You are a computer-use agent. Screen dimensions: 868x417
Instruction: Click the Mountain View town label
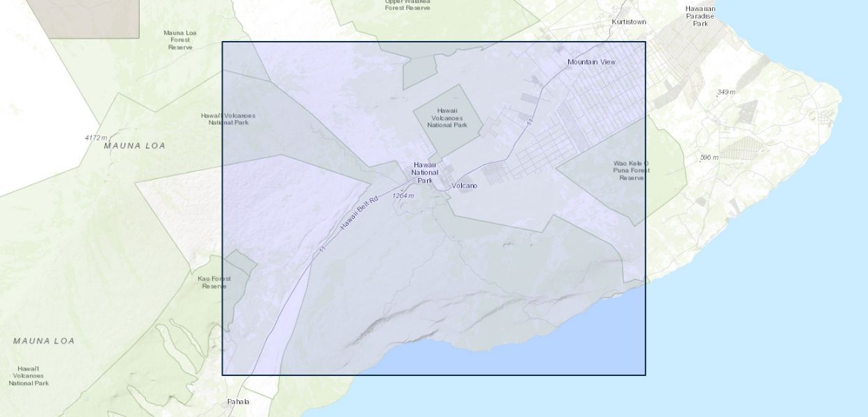pyautogui.click(x=591, y=62)
